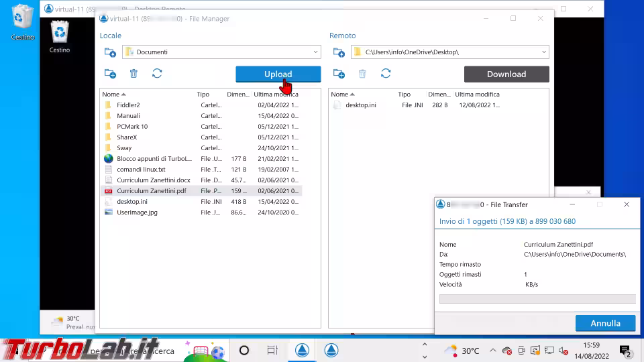This screenshot has width=644, height=362.
Task: Switch to first Supremo taskbar icon
Action: point(302,350)
